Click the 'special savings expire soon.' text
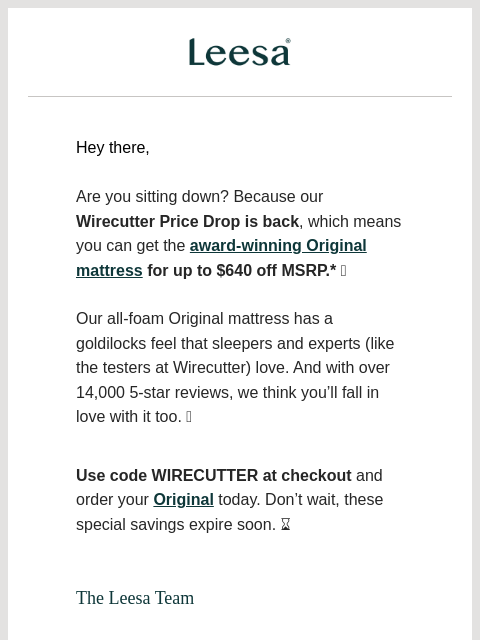The width and height of the screenshot is (480, 640). point(176,524)
